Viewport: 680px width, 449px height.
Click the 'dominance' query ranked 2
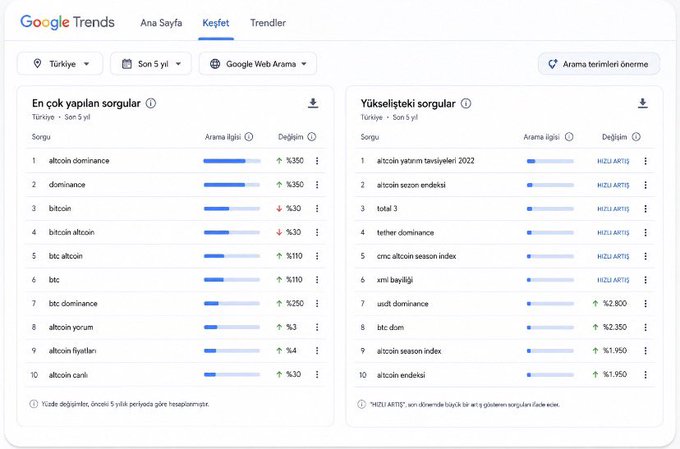(x=67, y=184)
